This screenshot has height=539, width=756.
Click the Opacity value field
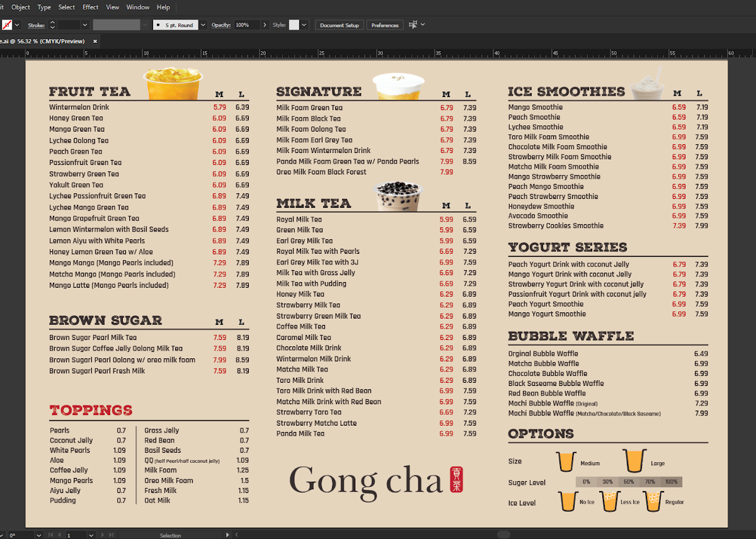(246, 25)
